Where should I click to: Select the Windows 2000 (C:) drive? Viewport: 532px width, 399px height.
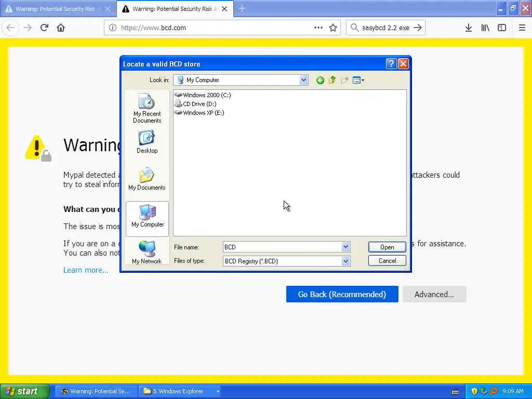203,95
